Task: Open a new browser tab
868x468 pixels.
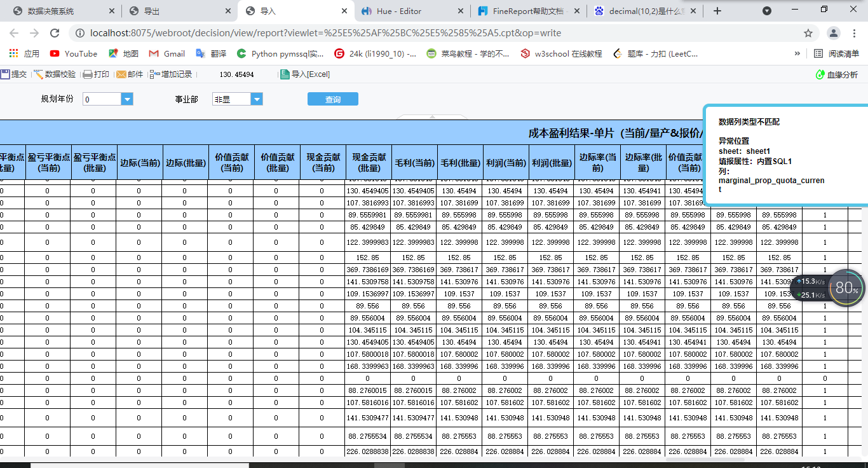Action: click(717, 11)
